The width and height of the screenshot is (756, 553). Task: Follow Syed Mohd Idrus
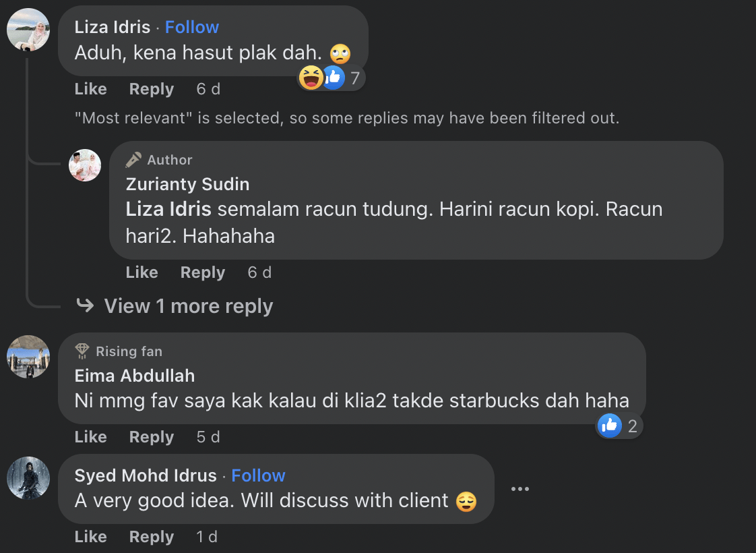tap(258, 475)
